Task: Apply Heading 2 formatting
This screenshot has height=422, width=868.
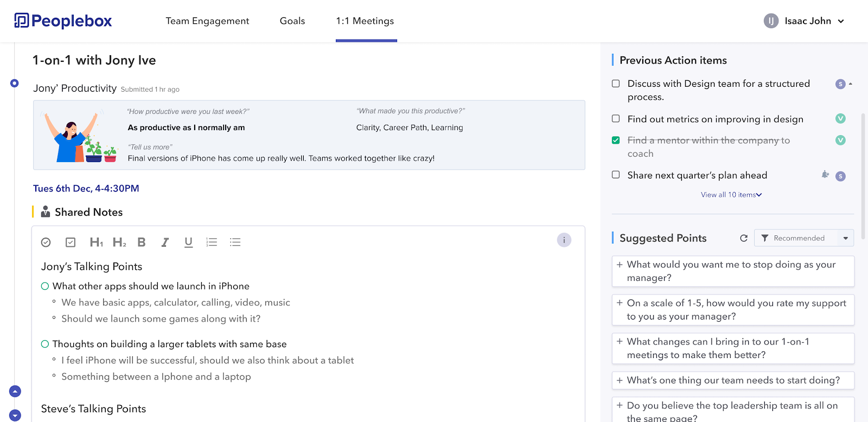Action: click(119, 242)
